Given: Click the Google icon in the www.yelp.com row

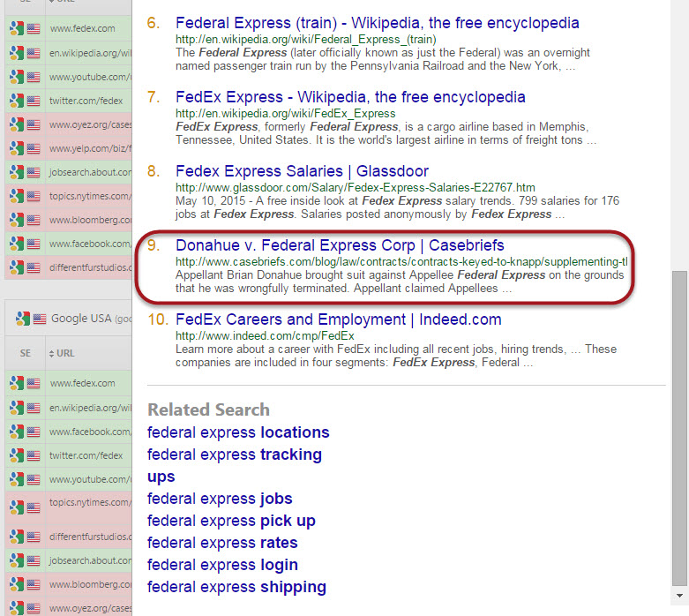Looking at the screenshot, I should pyautogui.click(x=17, y=148).
